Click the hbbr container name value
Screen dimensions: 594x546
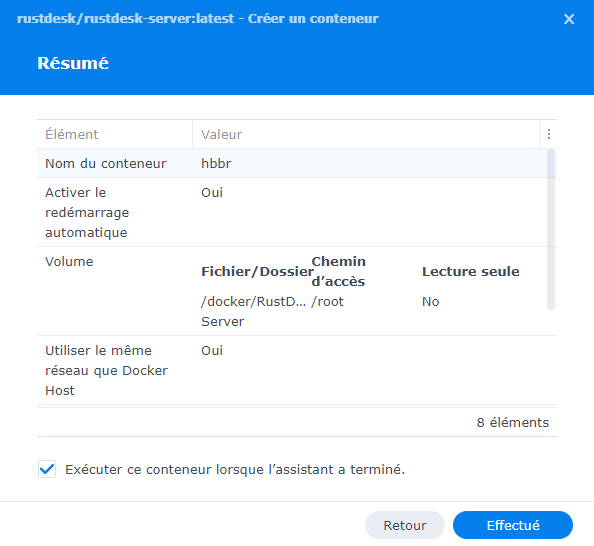pos(216,163)
